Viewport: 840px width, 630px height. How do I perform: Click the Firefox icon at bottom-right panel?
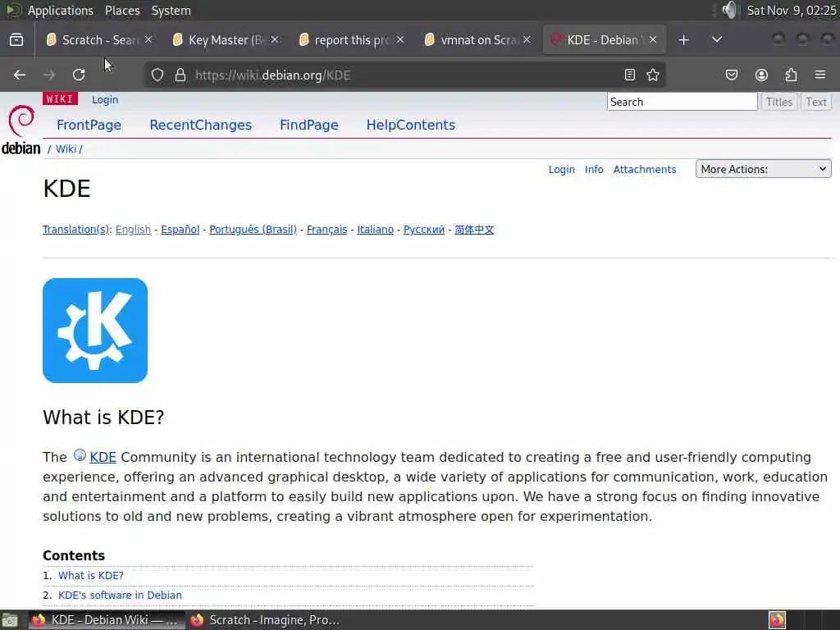777,620
